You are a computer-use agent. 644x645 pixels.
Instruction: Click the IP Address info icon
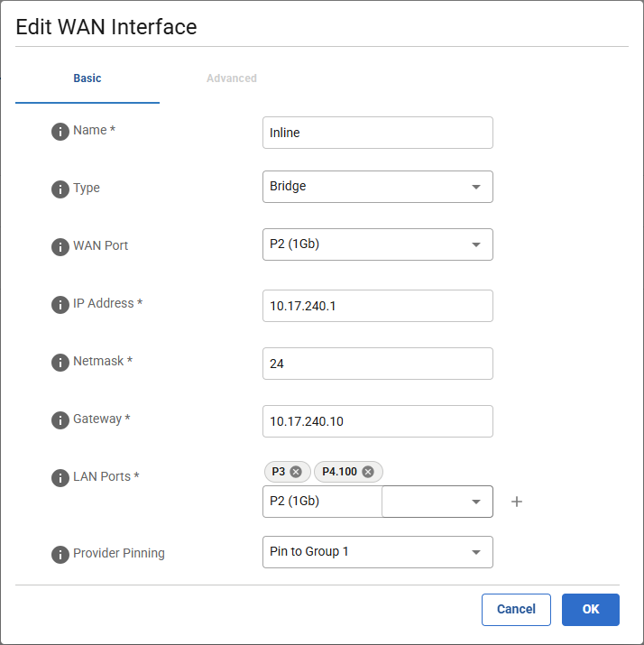(60, 305)
